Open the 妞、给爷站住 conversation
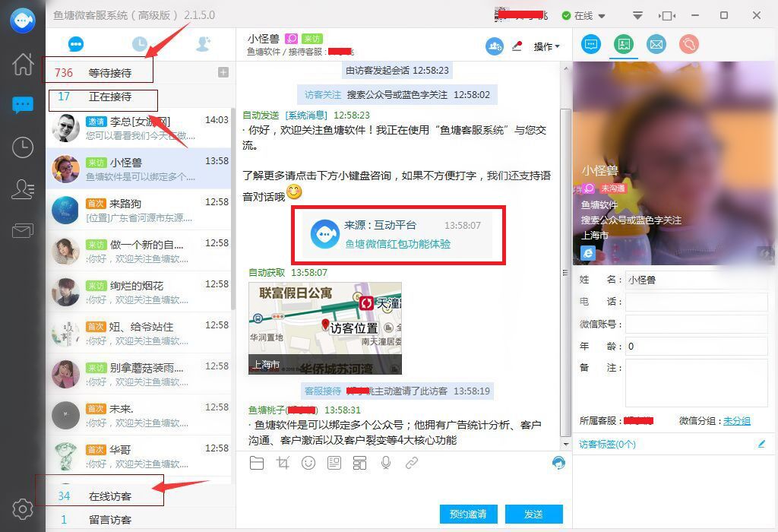 138,333
